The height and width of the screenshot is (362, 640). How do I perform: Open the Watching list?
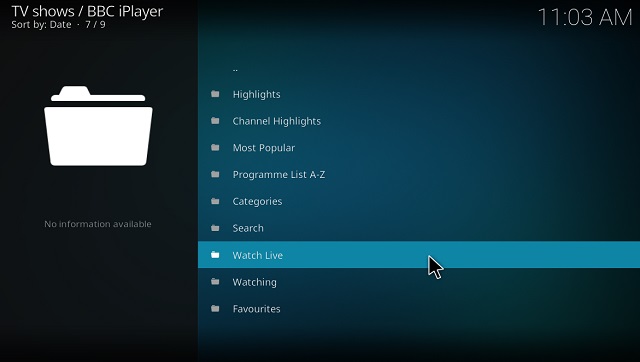pyautogui.click(x=419, y=282)
